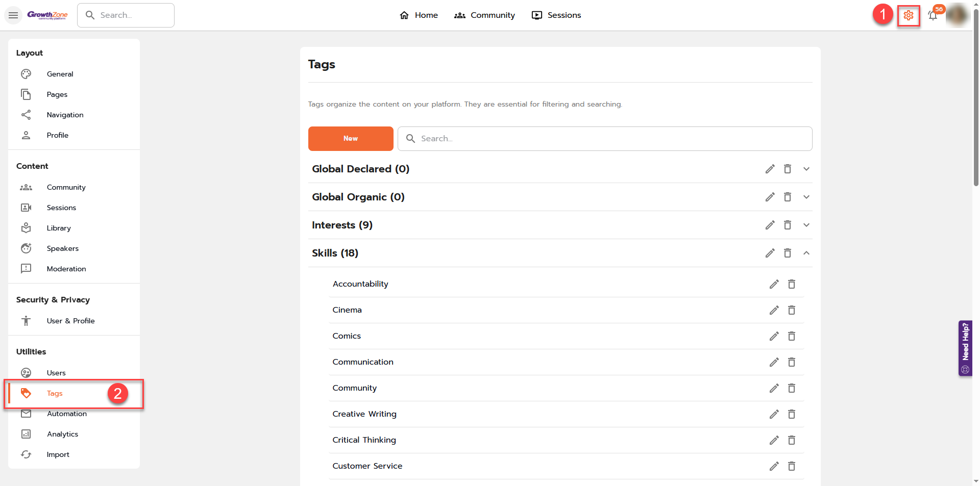Collapse the Skills tag category
980x486 pixels.
806,253
